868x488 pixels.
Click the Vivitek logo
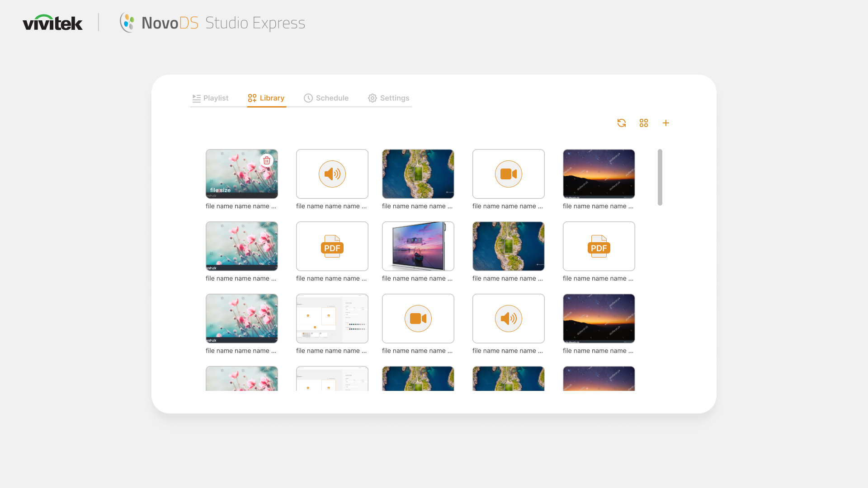pyautogui.click(x=53, y=23)
